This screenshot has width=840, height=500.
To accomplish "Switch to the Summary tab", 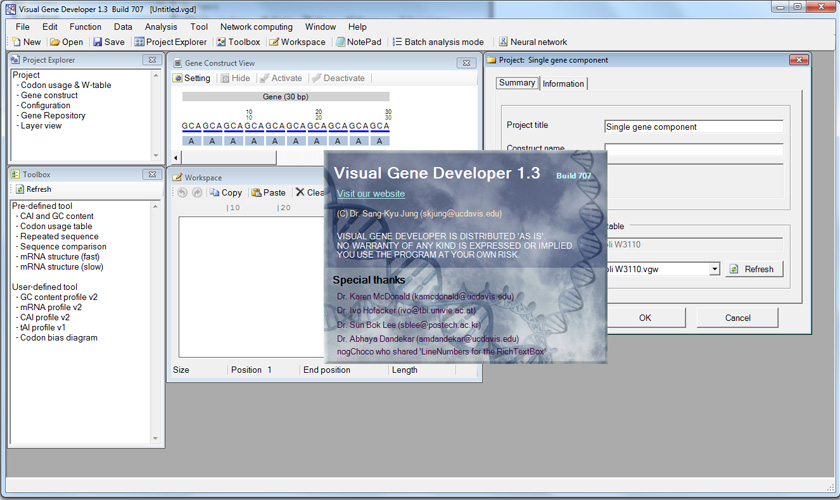I will pyautogui.click(x=517, y=83).
